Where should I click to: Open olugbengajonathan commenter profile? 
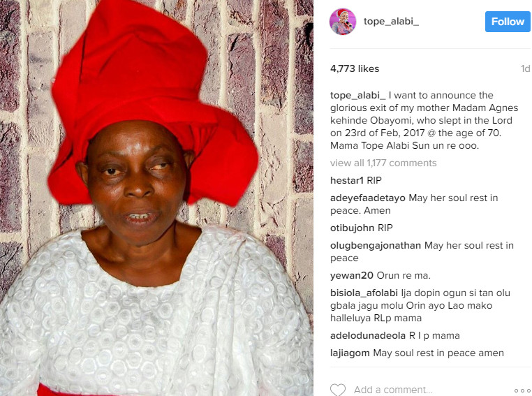tap(376, 246)
